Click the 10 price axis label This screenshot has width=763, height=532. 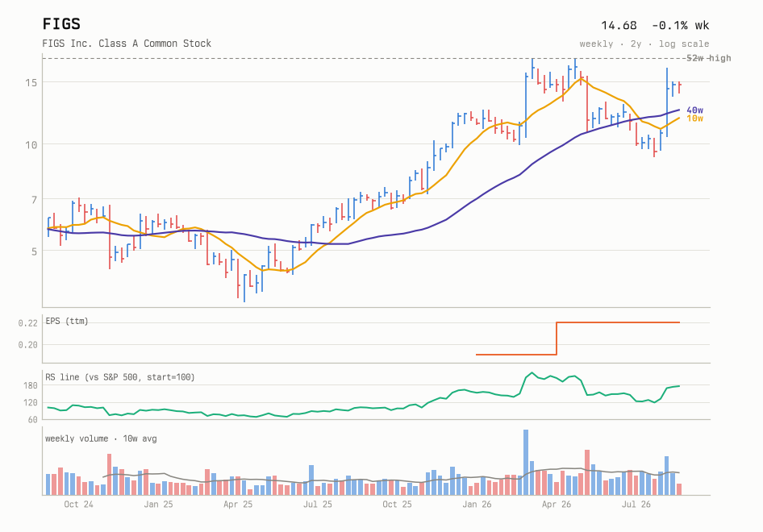31,145
